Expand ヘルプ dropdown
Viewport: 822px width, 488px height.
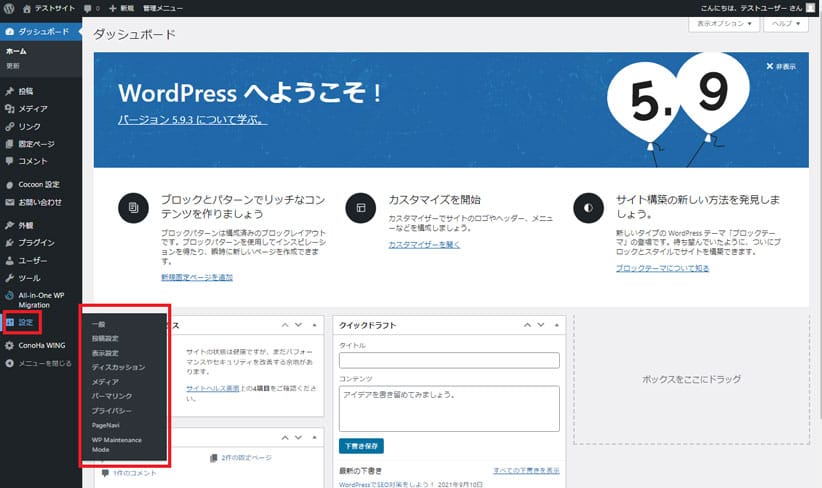[786, 24]
